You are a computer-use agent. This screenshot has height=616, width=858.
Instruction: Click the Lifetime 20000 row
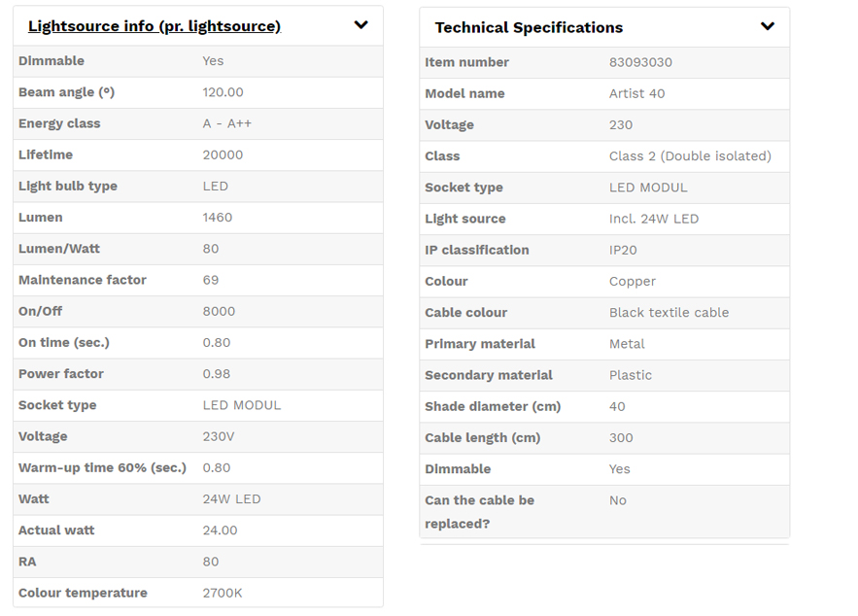pyautogui.click(x=198, y=154)
